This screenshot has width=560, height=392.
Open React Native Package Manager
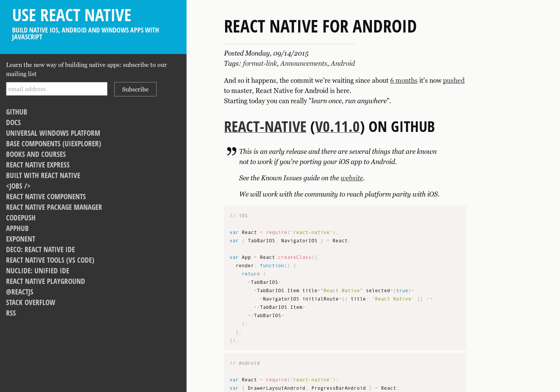click(54, 207)
